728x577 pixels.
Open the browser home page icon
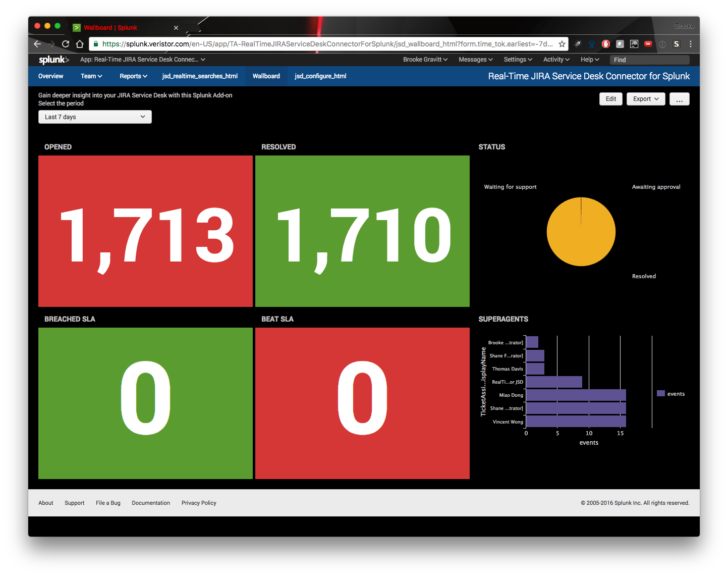pyautogui.click(x=80, y=44)
